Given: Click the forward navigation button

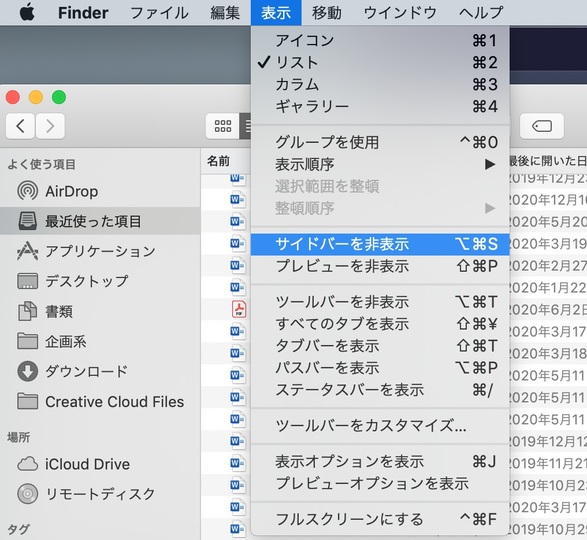Looking at the screenshot, I should click(x=50, y=126).
